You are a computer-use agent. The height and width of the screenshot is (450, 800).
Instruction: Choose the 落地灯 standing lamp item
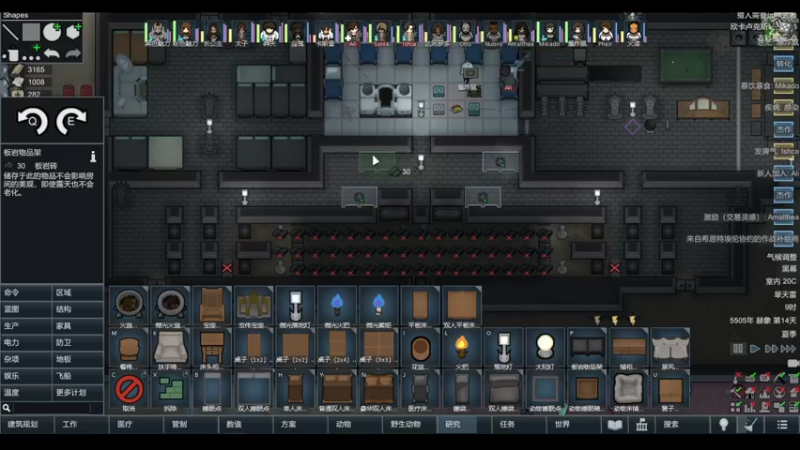coord(503,349)
